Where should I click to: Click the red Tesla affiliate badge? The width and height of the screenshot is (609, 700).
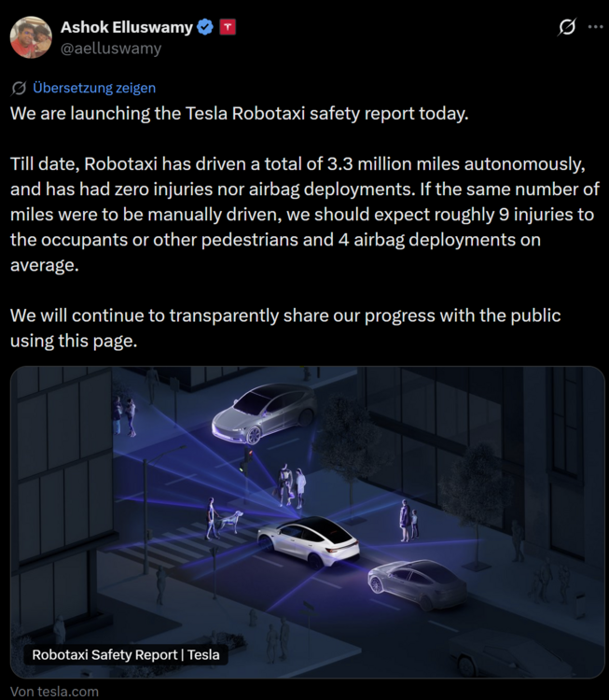tap(228, 27)
